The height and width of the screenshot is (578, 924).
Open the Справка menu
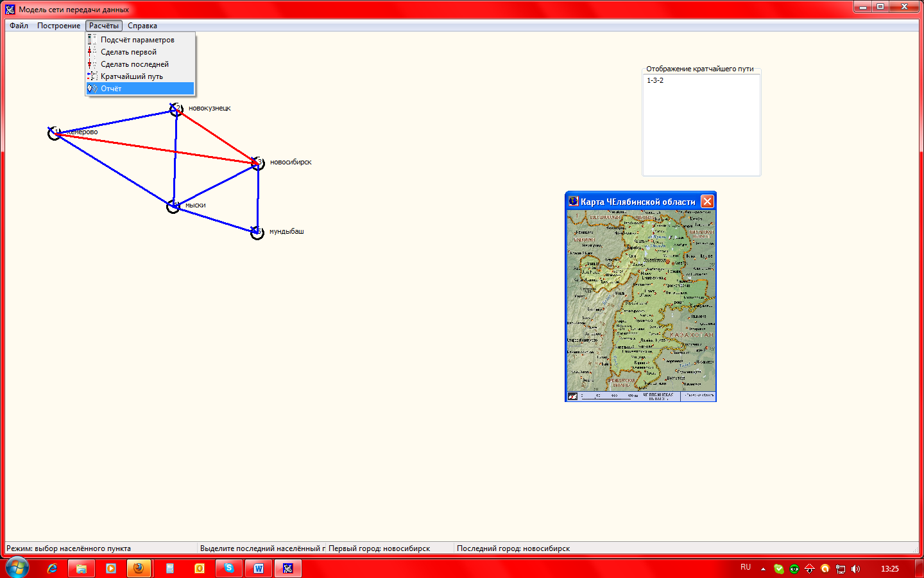[142, 26]
